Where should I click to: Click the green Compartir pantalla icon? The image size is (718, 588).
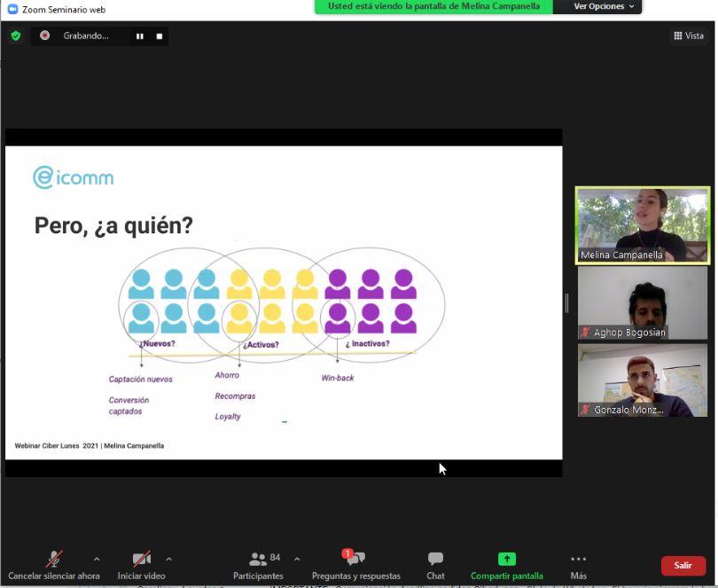[506, 559]
